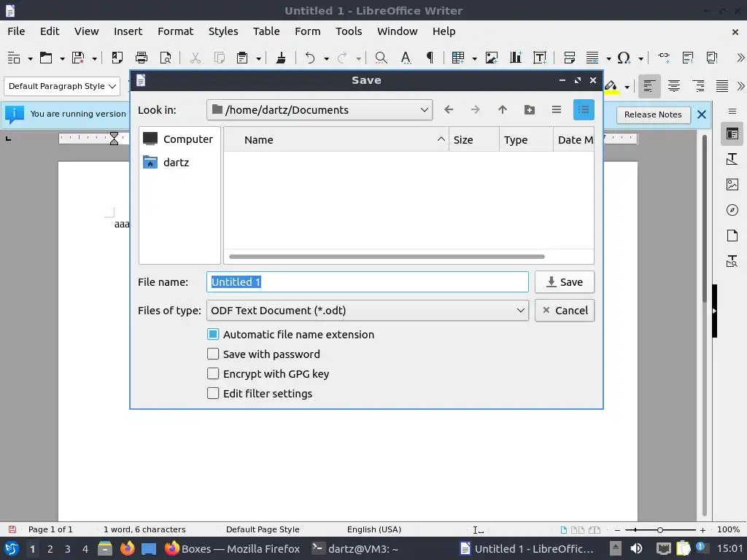This screenshot has height=560, width=747.
Task: Toggle Print Preview icon
Action: [166, 58]
